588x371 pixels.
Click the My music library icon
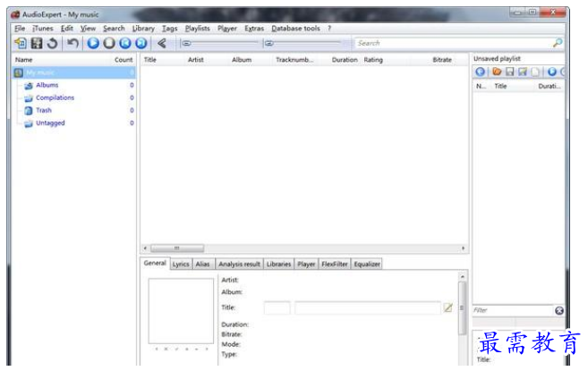tap(19, 72)
